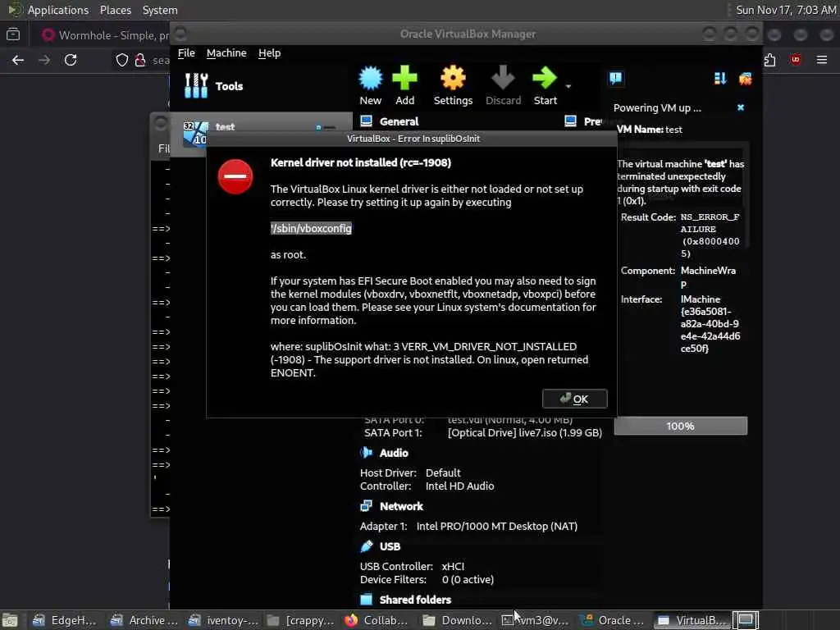The width and height of the screenshot is (840, 630).
Task: Switch to VirtualB... taskbar window
Action: click(692, 620)
